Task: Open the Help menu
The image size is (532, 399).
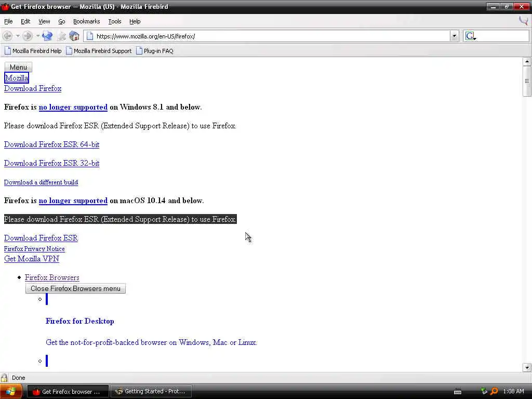Action: click(x=135, y=21)
